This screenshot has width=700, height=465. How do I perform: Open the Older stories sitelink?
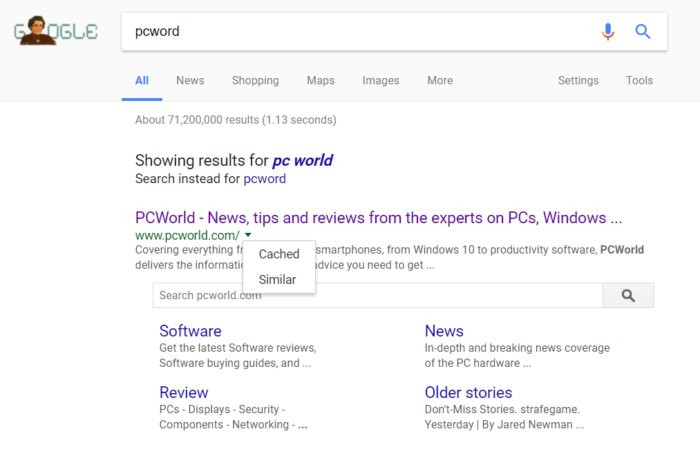(468, 393)
